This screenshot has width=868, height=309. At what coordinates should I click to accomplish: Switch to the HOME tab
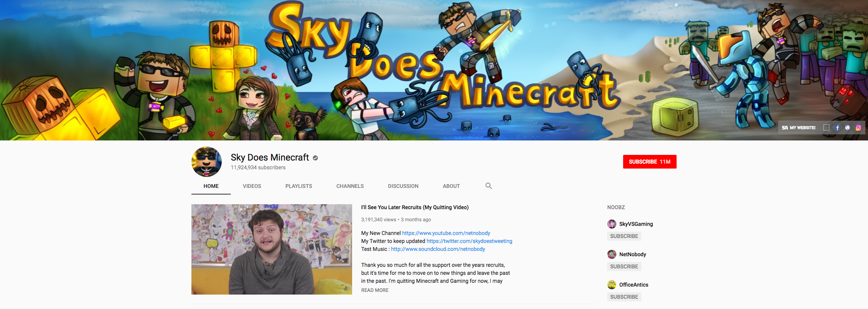(211, 186)
